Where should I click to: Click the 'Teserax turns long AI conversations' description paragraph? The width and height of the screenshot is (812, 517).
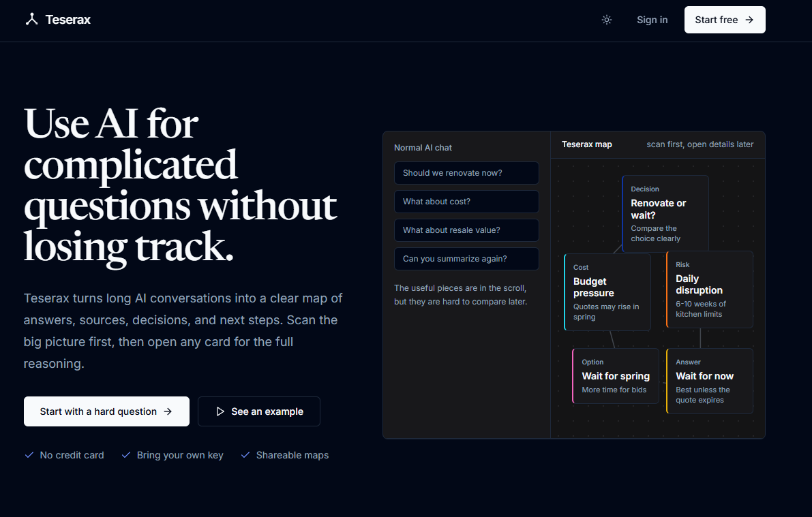183,330
